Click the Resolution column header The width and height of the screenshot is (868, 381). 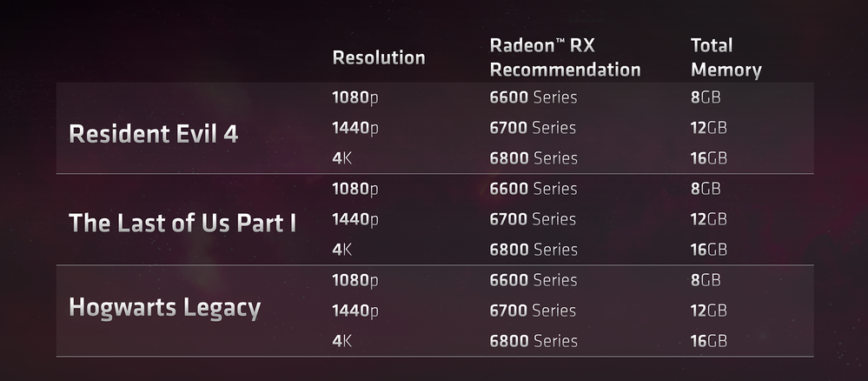pos(379,58)
